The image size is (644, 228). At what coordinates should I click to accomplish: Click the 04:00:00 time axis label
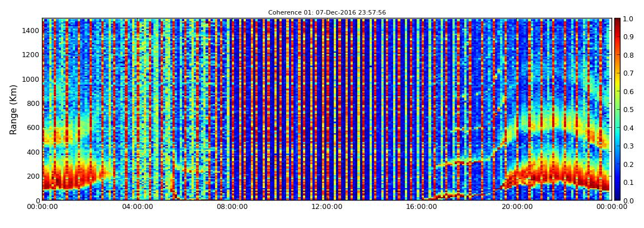(x=138, y=207)
